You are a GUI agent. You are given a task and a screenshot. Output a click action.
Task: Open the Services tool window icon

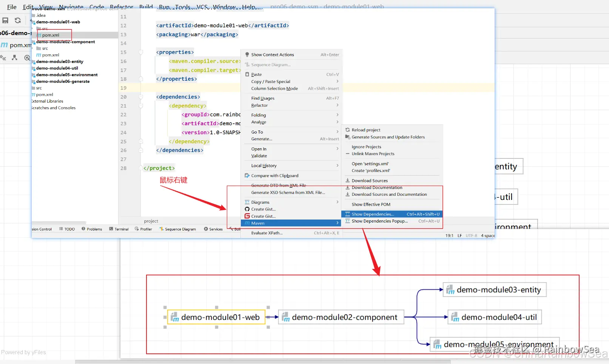[206, 229]
